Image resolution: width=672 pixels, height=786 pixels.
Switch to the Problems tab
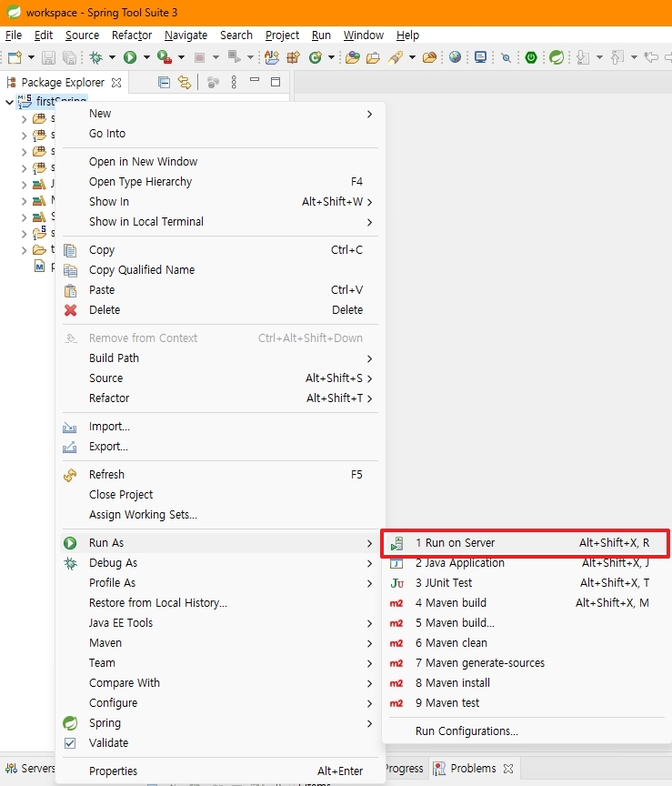click(473, 769)
